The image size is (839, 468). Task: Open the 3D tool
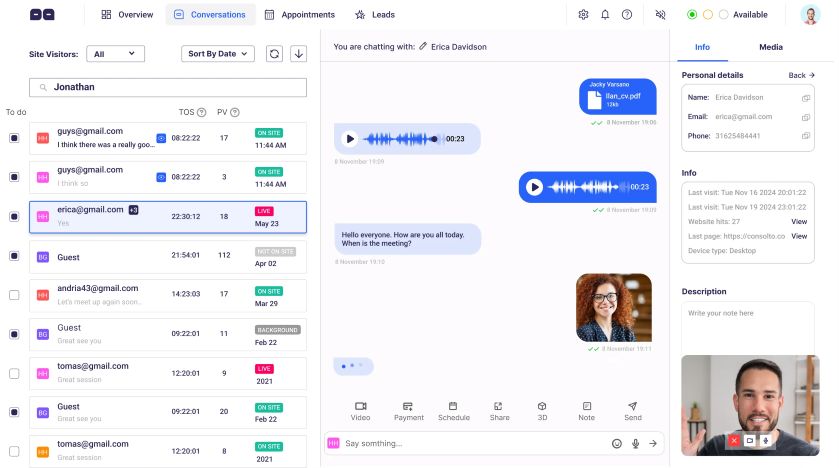point(542,411)
